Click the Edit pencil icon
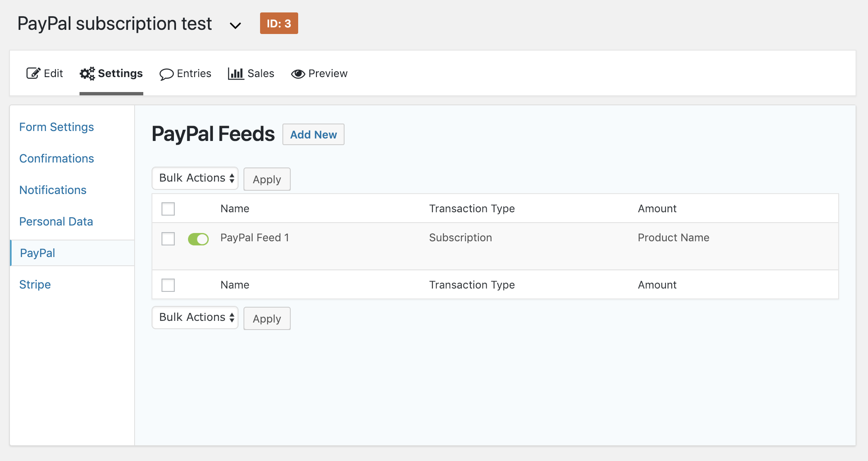868x461 pixels. pos(33,73)
